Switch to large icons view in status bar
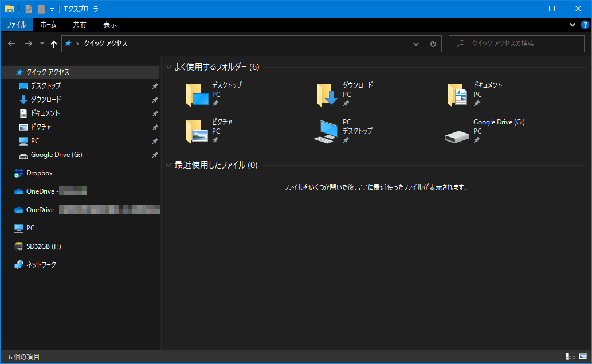Screen dimensions: 592x364 pyautogui.click(x=583, y=357)
